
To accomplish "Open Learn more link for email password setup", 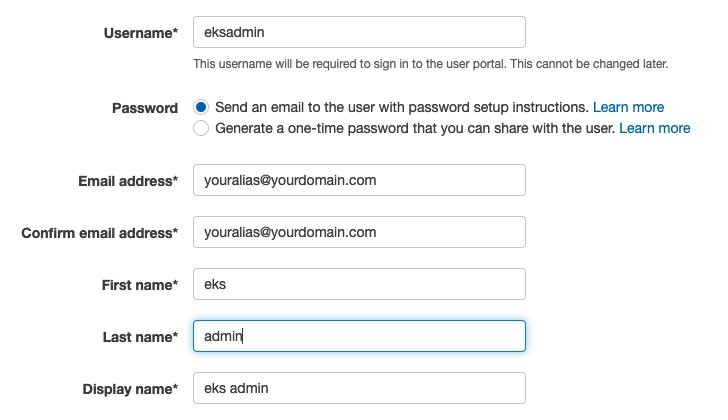I will (628, 107).
